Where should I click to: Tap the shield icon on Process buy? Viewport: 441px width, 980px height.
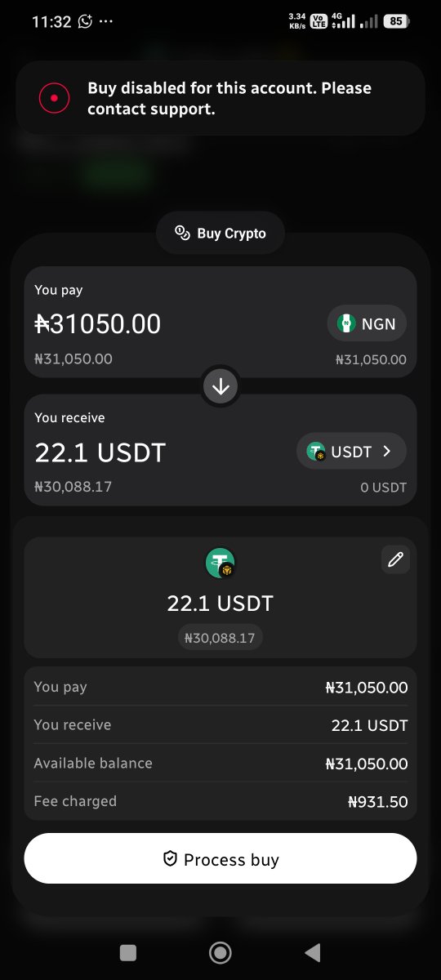pos(170,858)
